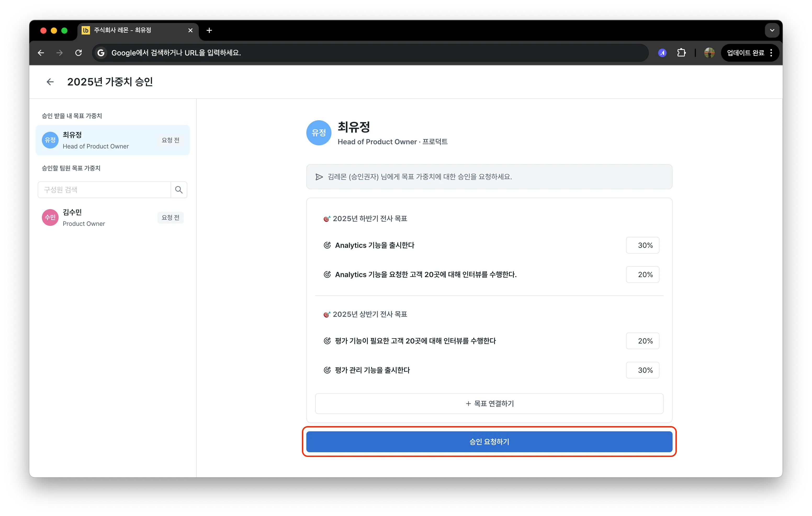Click the send icon in notice banner

point(319,177)
